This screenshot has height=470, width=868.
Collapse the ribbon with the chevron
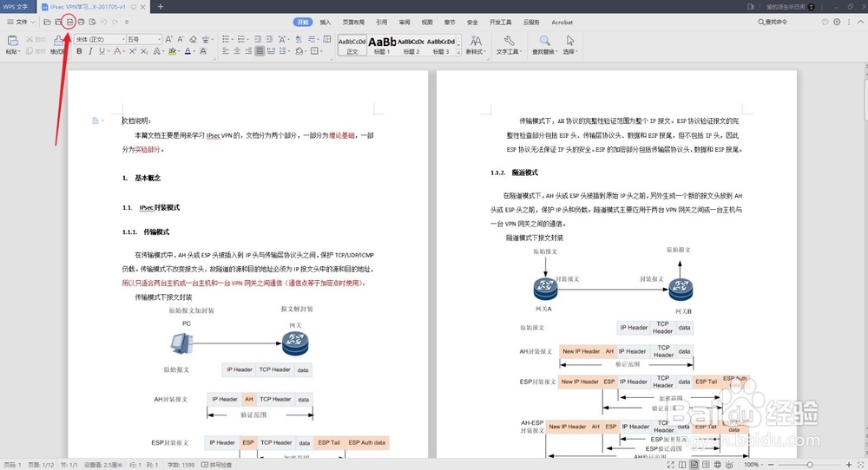point(860,23)
